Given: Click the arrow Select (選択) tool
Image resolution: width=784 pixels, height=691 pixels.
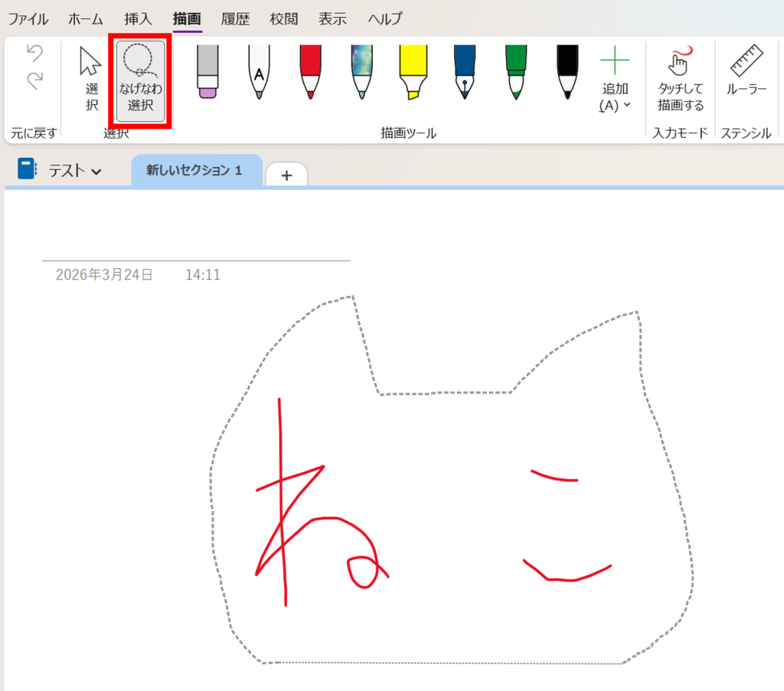Looking at the screenshot, I should click(x=91, y=80).
